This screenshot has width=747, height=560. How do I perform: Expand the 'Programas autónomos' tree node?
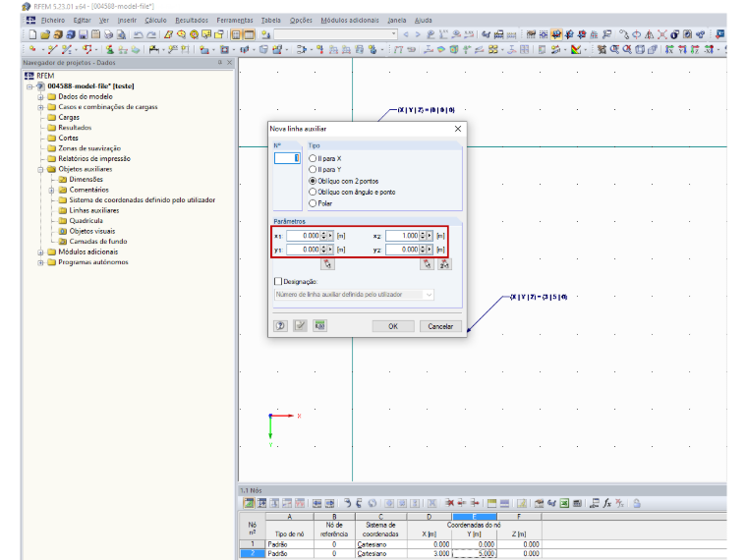point(40,262)
